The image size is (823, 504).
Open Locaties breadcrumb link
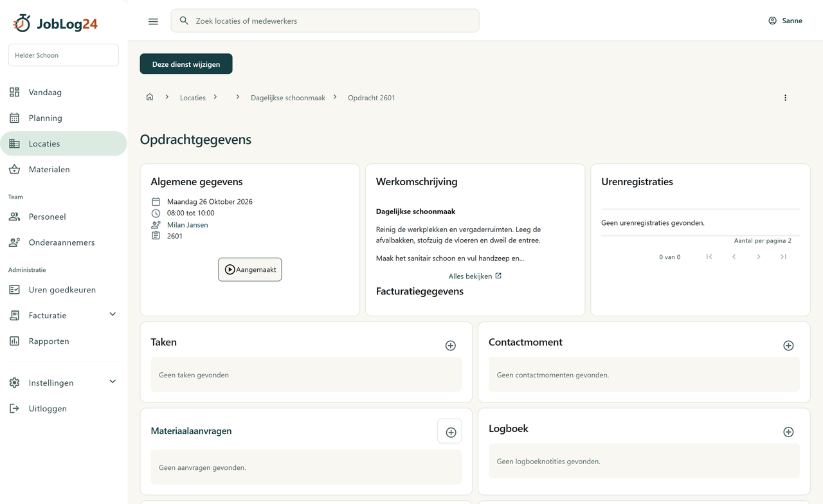point(193,98)
